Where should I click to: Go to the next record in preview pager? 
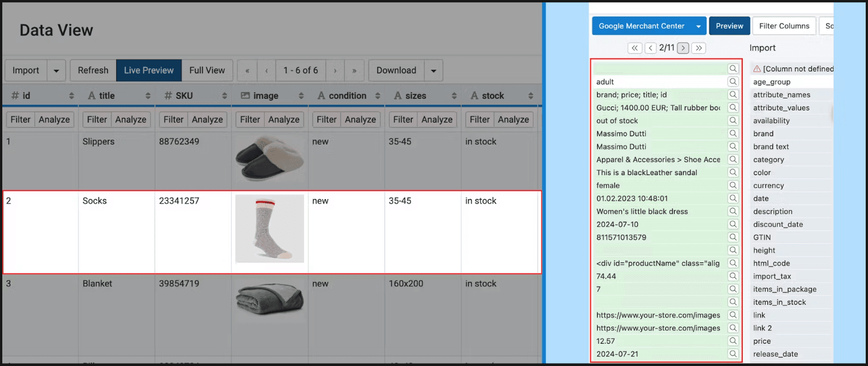coord(683,48)
